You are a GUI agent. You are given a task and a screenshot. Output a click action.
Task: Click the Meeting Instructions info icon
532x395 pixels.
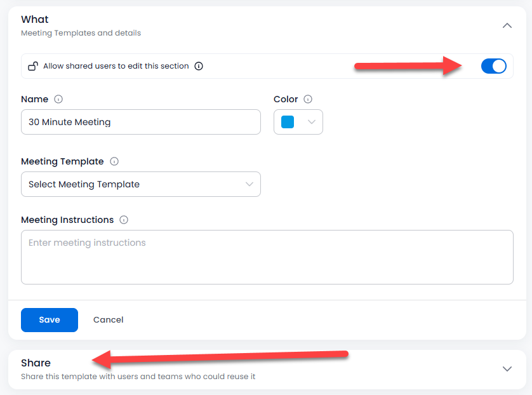124,220
